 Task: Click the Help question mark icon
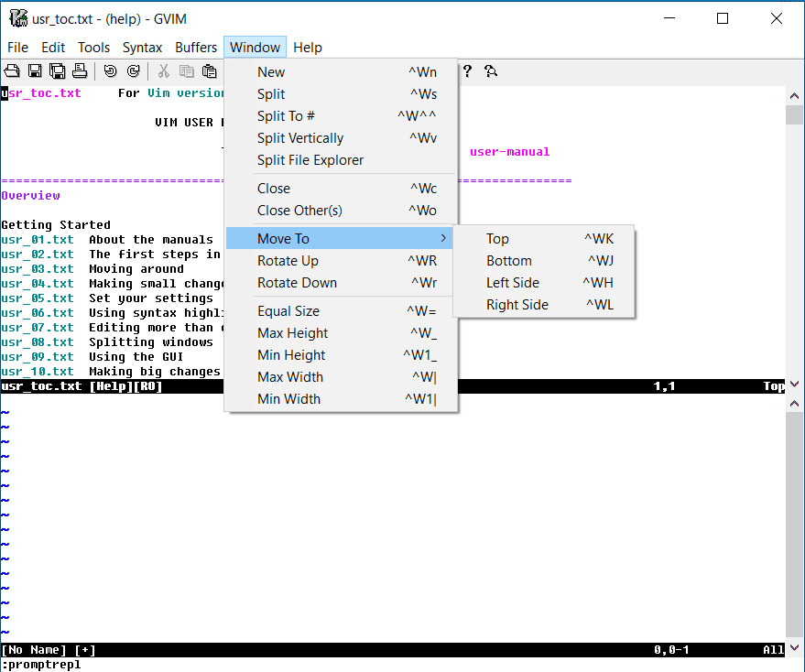(x=467, y=70)
